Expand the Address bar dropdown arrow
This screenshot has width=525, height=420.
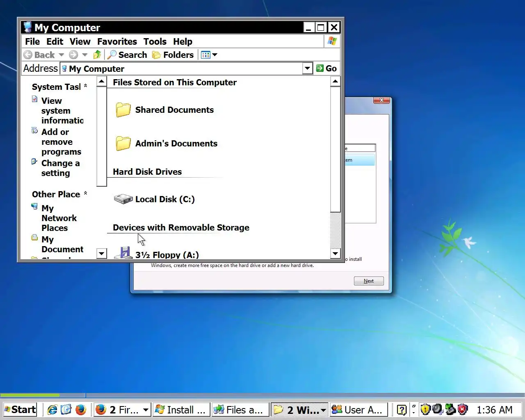pos(308,68)
